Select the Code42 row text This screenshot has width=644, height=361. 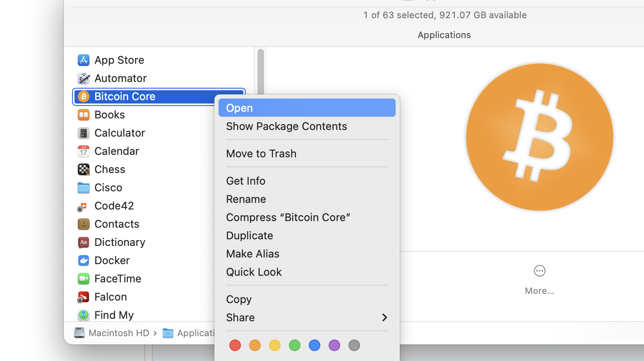[114, 206]
